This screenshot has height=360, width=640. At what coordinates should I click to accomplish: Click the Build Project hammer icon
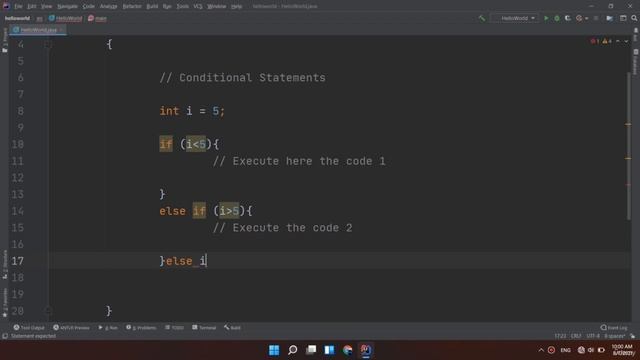(x=482, y=18)
